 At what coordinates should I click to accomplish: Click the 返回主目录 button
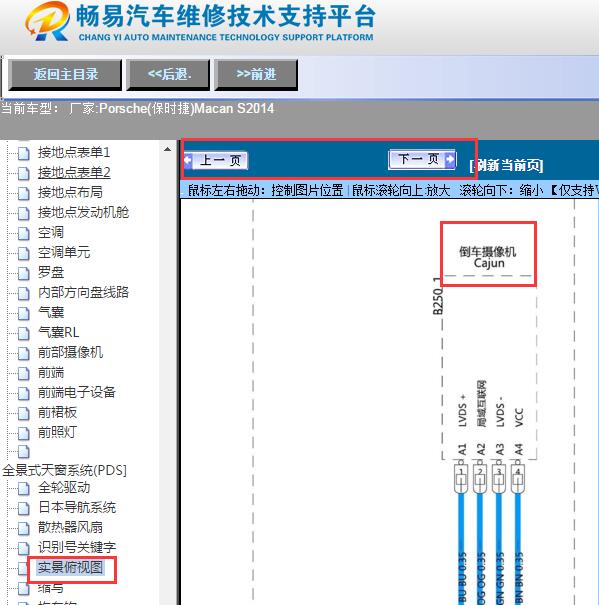point(65,74)
